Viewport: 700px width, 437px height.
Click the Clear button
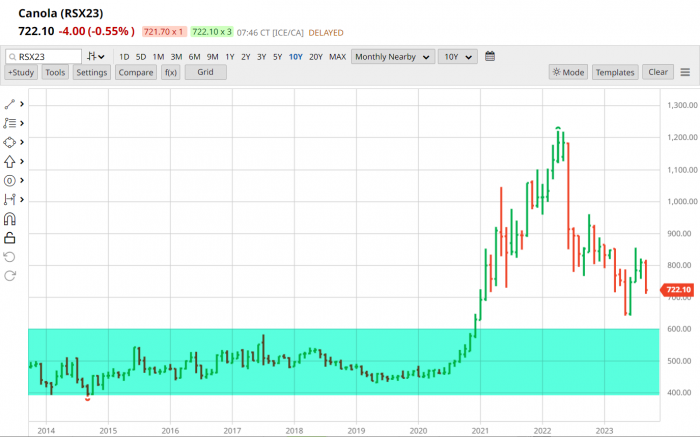658,72
